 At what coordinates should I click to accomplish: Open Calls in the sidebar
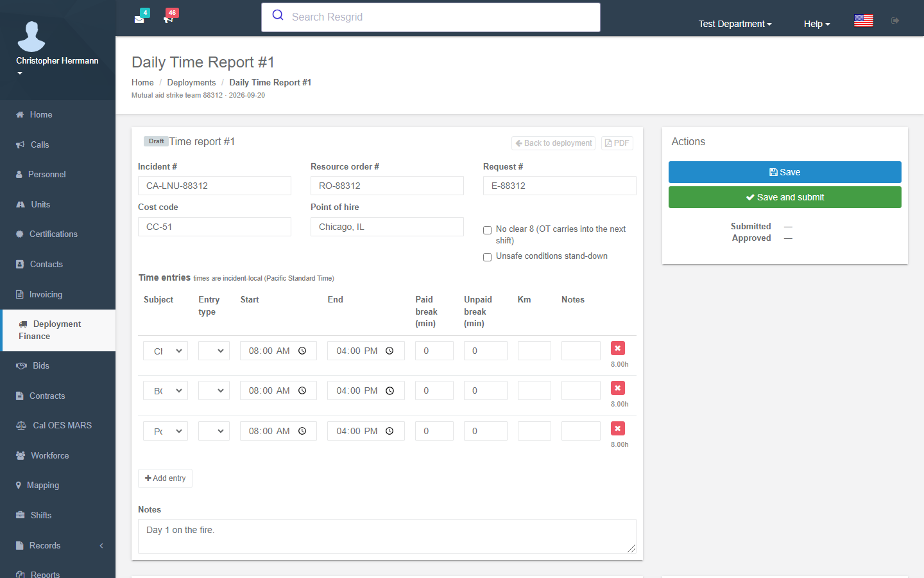coord(58,144)
